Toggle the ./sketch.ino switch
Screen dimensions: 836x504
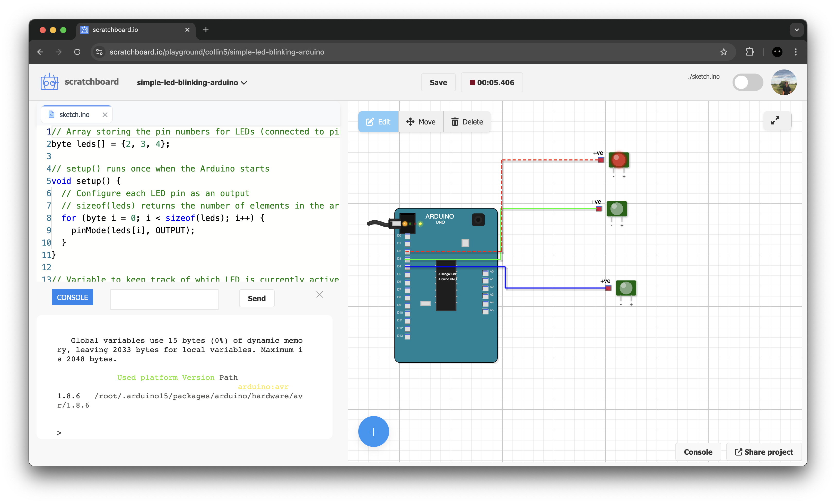point(747,82)
